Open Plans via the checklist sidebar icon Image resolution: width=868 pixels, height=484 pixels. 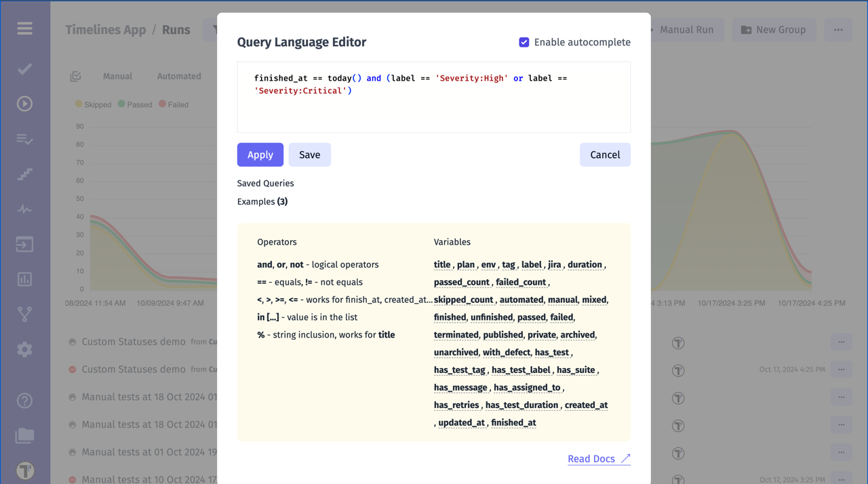(x=24, y=140)
